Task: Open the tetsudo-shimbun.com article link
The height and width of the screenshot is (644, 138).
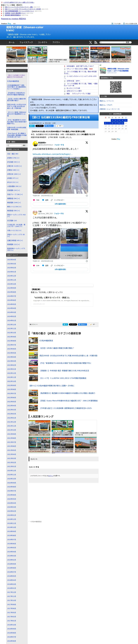Action: click(x=53, y=154)
